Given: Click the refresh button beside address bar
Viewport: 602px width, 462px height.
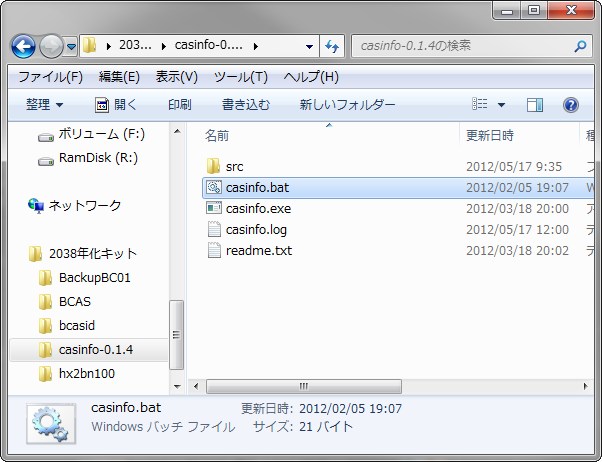Looking at the screenshot, I should pyautogui.click(x=332, y=46).
